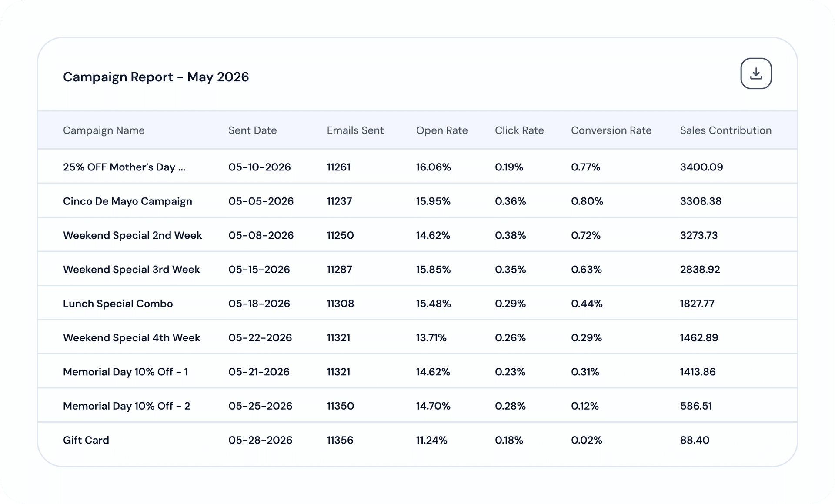The width and height of the screenshot is (835, 504).
Task: Click sent date 05-21-2026
Action: [x=259, y=372]
